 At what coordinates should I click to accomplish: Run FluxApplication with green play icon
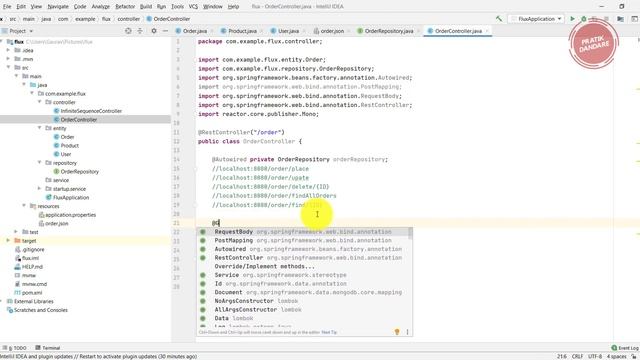[x=572, y=19]
